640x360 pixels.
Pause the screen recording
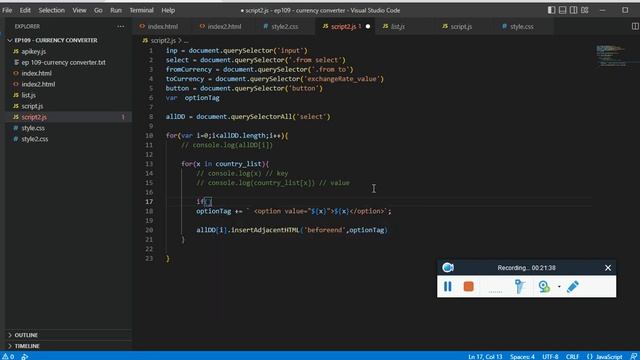pyautogui.click(x=448, y=287)
